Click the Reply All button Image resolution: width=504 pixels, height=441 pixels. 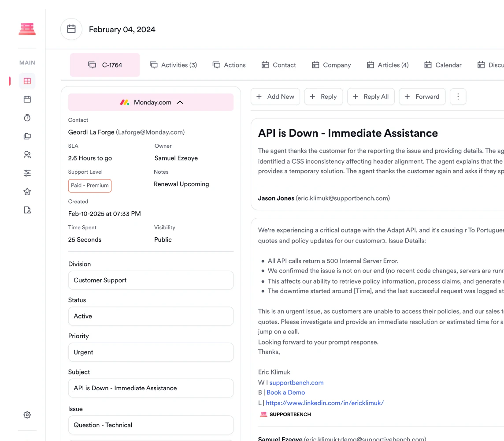(x=371, y=97)
